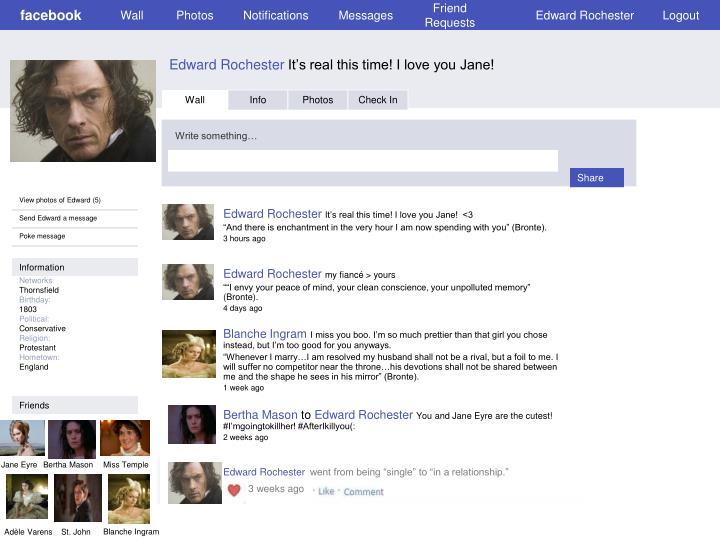
Task: Switch to the Check In tab
Action: click(x=377, y=100)
